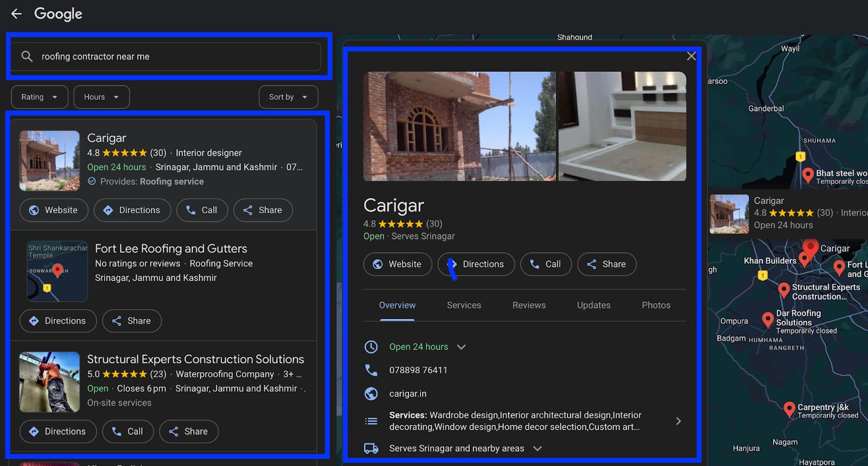This screenshot has height=466, width=868.
Task: Click the clock icon beside Open 24 hours
Action: 371,347
